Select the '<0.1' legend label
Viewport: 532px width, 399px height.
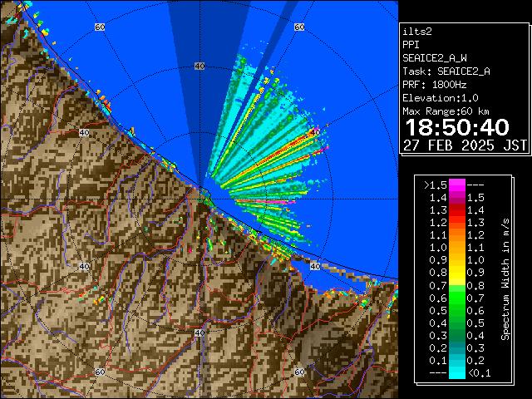[479, 373]
